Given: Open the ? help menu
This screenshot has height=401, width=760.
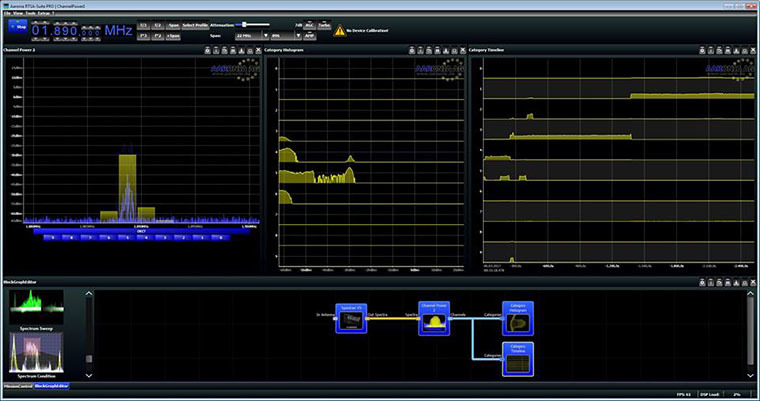Looking at the screenshot, I should point(53,14).
